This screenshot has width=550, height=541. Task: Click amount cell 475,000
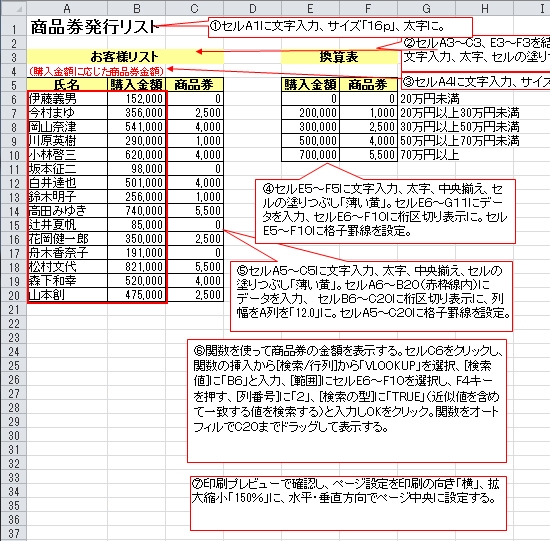click(136, 295)
